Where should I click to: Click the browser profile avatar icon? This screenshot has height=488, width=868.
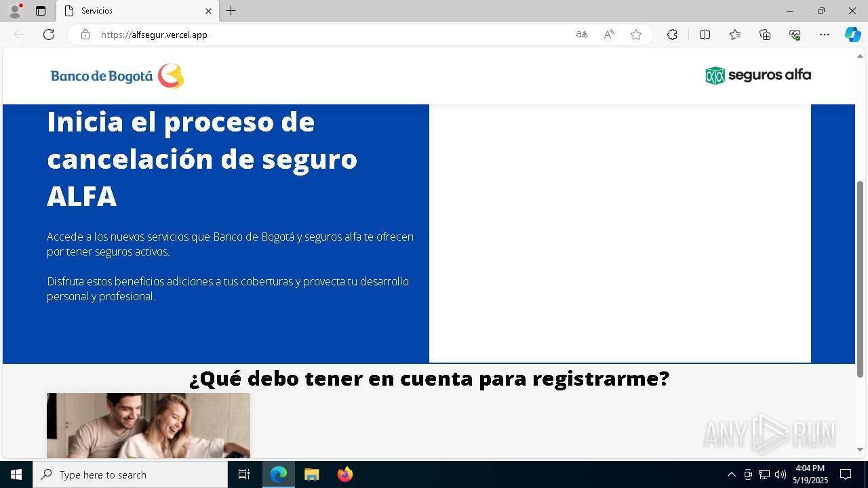pyautogui.click(x=15, y=11)
